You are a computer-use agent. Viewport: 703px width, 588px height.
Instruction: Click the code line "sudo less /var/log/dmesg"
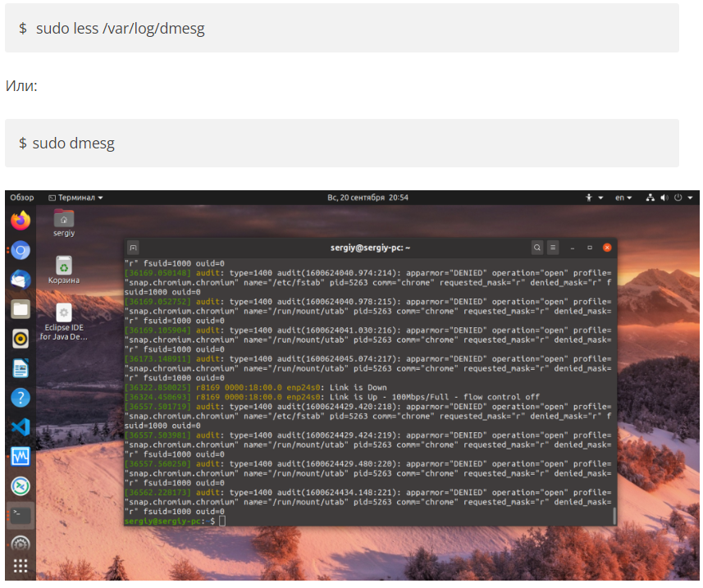pyautogui.click(x=120, y=29)
